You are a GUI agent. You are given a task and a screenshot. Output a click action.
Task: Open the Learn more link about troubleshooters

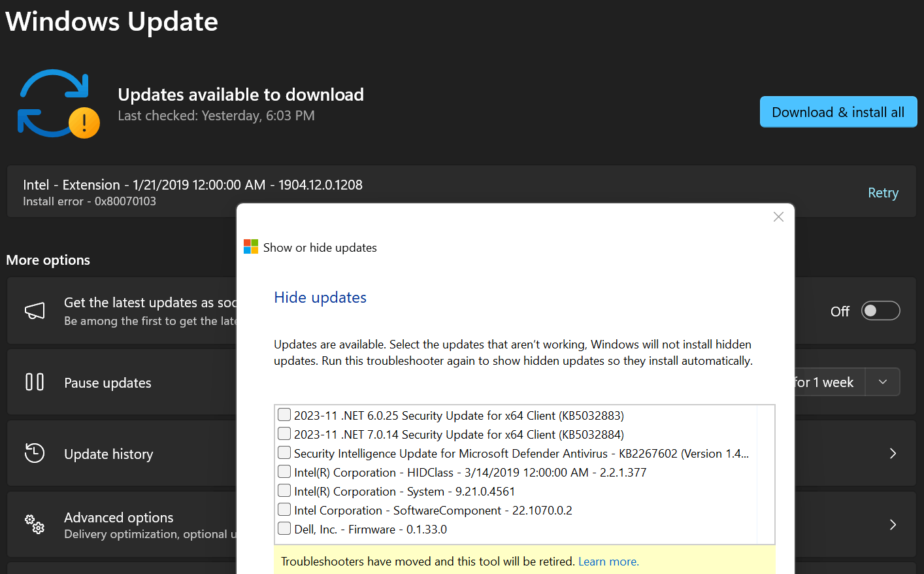(x=608, y=562)
